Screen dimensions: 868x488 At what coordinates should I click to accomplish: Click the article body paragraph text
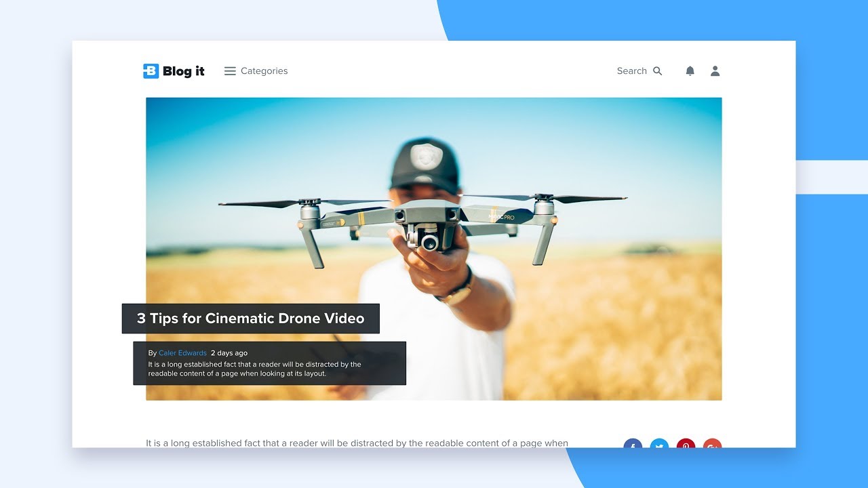[x=357, y=443]
